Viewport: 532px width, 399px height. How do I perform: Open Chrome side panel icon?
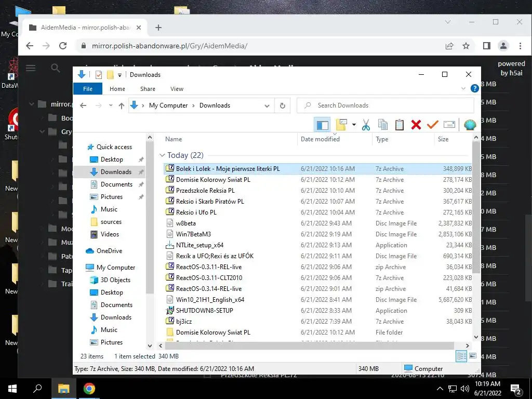tap(486, 46)
